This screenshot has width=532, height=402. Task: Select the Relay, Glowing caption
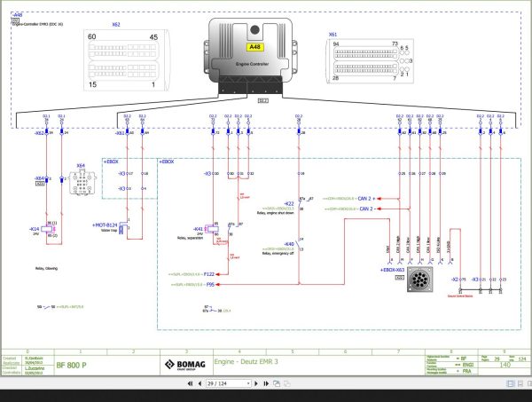pyautogui.click(x=46, y=268)
